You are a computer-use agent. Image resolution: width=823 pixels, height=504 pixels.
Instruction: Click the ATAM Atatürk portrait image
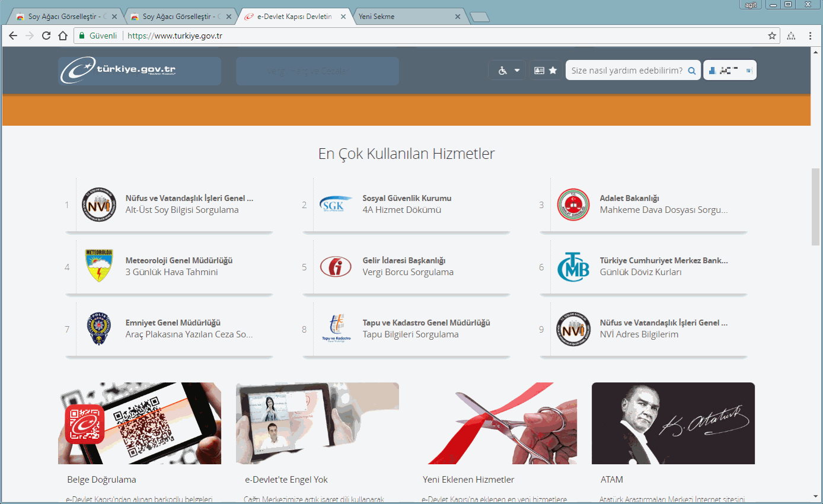pos(673,423)
